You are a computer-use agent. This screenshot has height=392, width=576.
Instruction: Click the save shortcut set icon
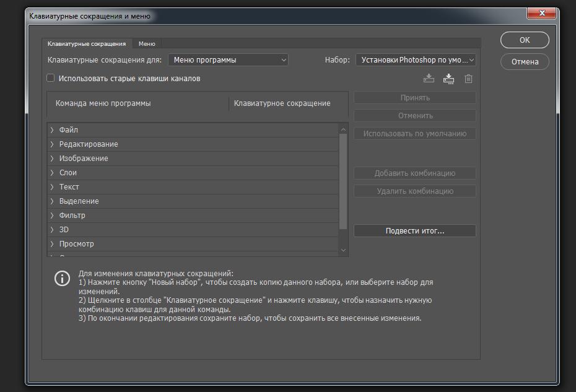(429, 79)
